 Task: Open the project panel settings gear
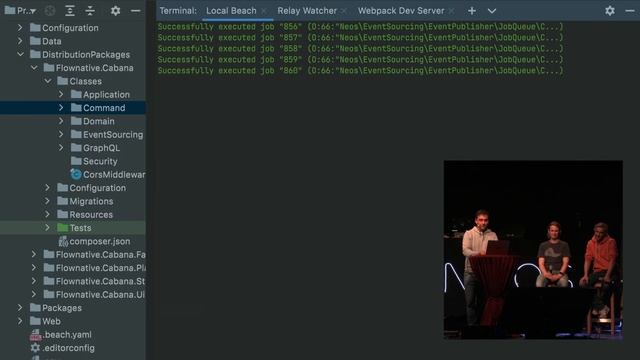pyautogui.click(x=116, y=11)
